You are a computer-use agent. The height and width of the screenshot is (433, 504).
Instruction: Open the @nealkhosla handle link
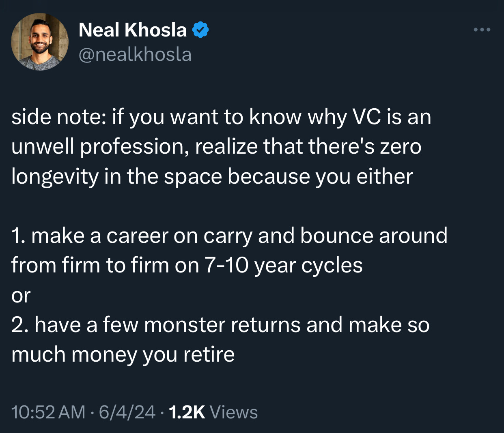tap(135, 55)
